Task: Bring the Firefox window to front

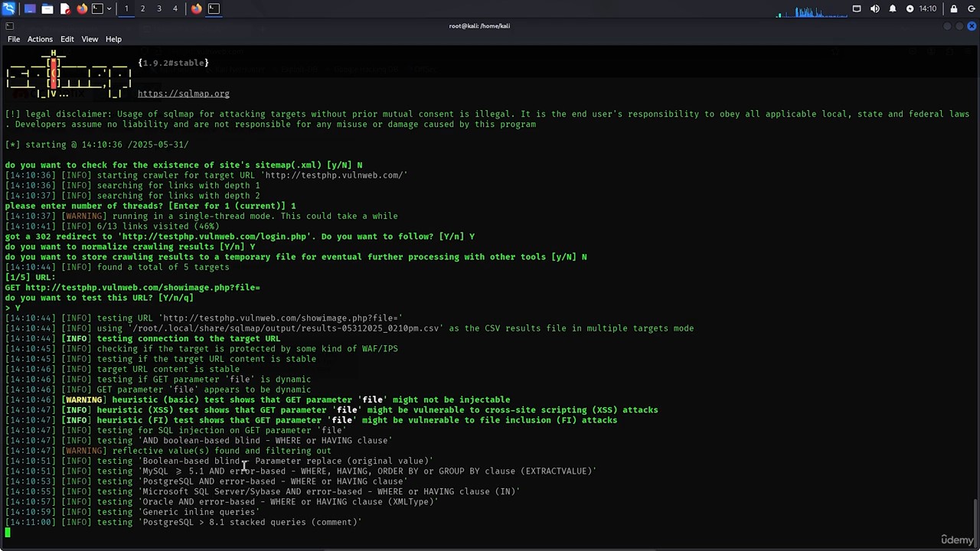Action: [197, 8]
